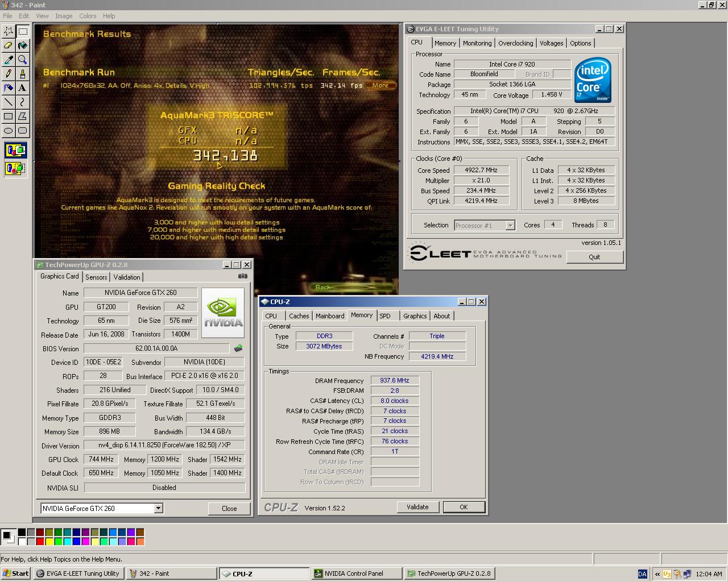Select the Rectangle shape tool

point(9,117)
